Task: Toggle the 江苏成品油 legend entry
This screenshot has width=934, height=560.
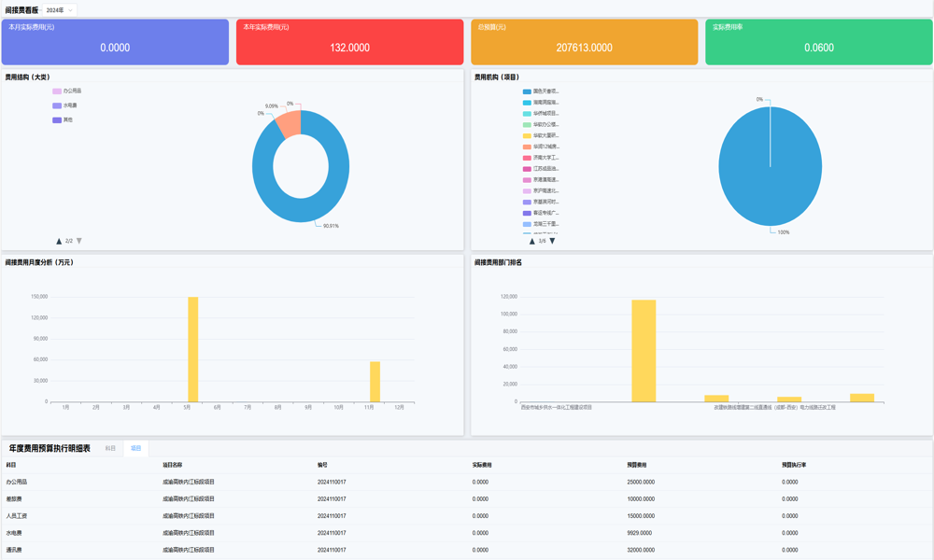Action: tap(542, 169)
